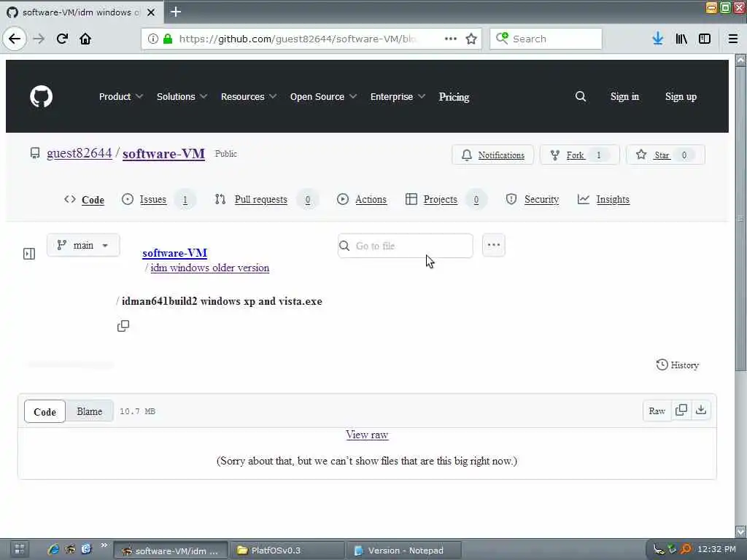Show more quick launch icons chevron
The width and height of the screenshot is (747, 560).
104,545
